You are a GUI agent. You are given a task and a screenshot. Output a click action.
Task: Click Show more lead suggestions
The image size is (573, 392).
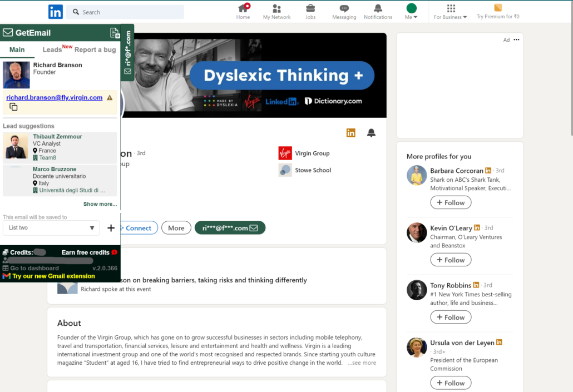(100, 204)
